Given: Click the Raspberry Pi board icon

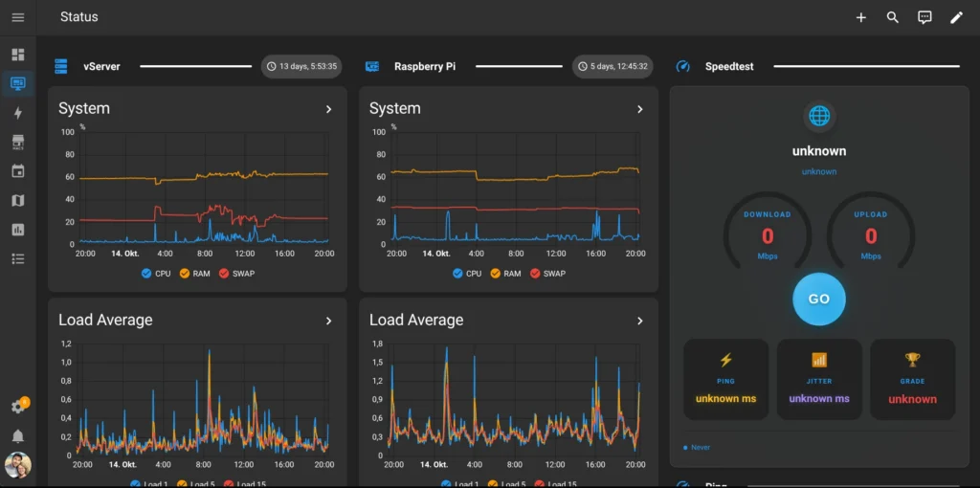Looking at the screenshot, I should click(372, 66).
